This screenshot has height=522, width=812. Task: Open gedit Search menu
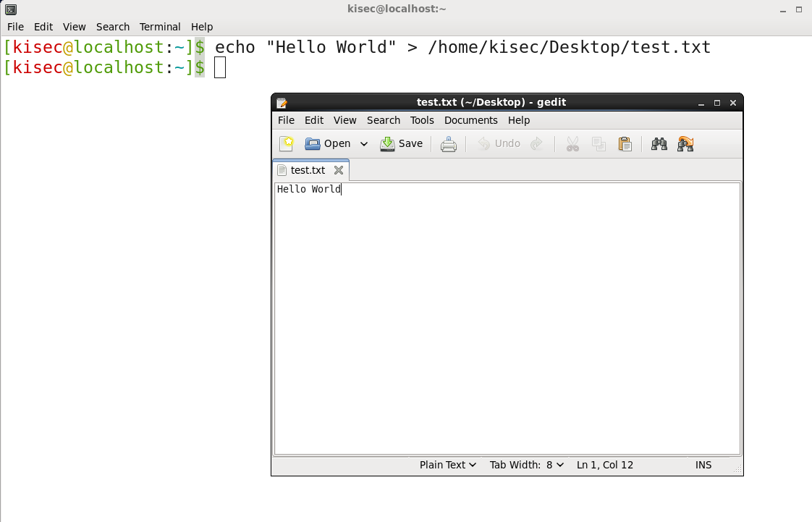(384, 120)
